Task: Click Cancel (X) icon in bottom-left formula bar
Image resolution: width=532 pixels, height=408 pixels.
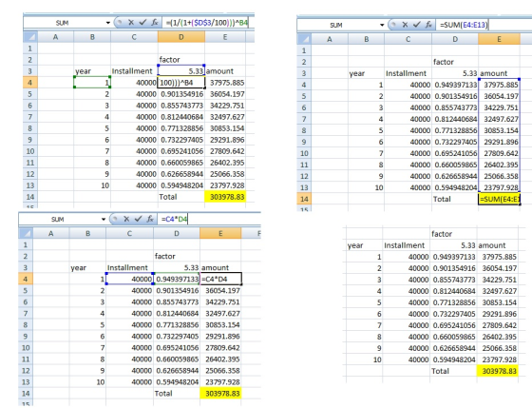Action: point(126,219)
